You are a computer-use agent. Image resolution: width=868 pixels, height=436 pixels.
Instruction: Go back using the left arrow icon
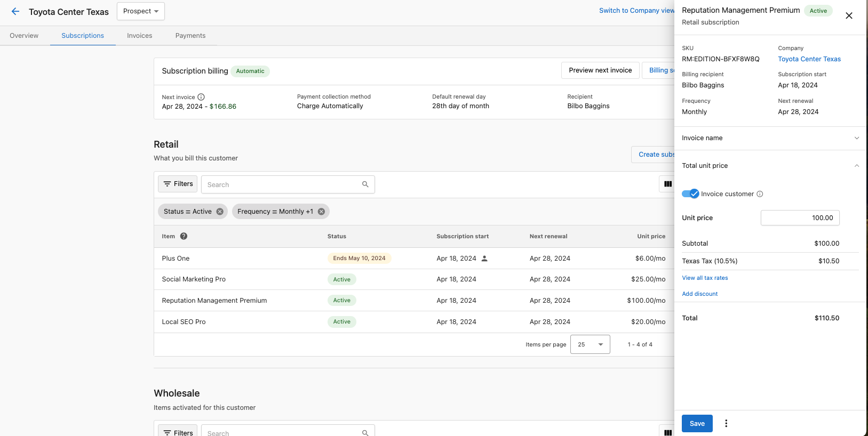15,11
